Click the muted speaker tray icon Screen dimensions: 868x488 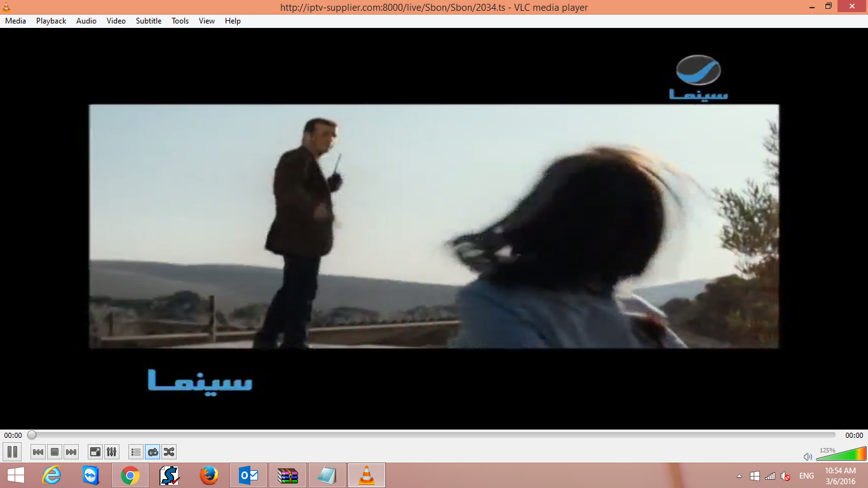click(x=785, y=476)
